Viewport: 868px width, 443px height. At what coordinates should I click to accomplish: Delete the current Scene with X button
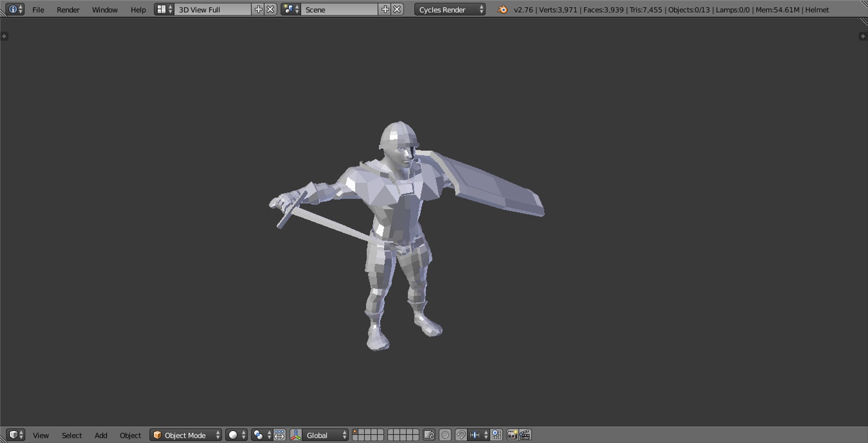[x=397, y=9]
